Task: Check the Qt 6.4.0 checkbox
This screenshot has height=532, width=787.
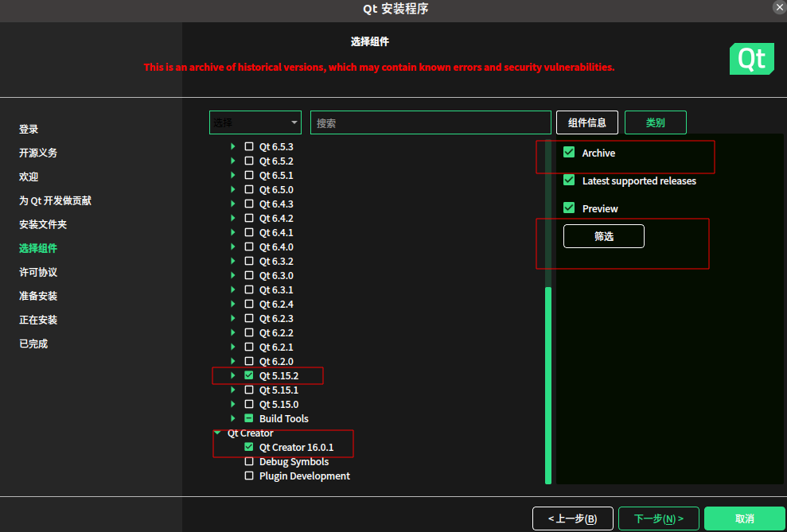Action: coord(248,247)
